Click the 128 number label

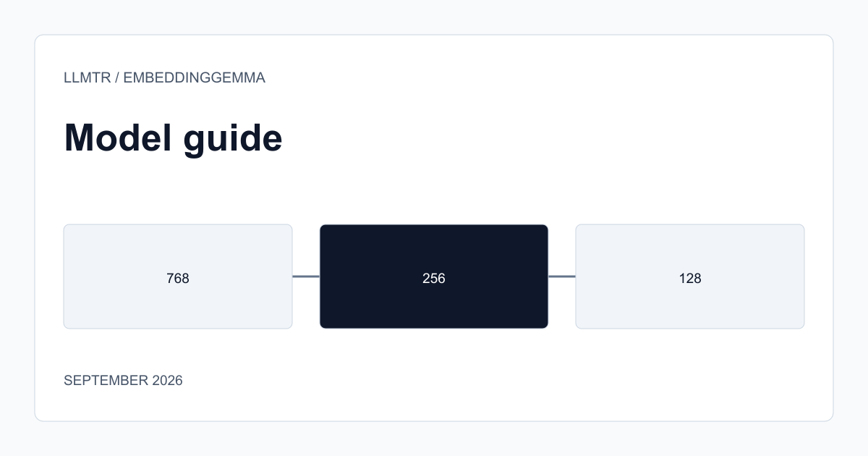(x=690, y=278)
